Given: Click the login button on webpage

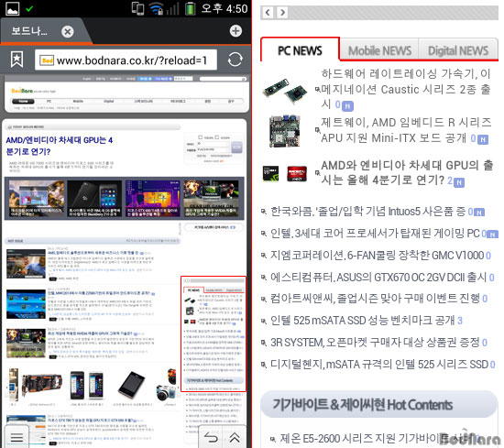Looking at the screenshot, I should pyautogui.click(x=237, y=148).
